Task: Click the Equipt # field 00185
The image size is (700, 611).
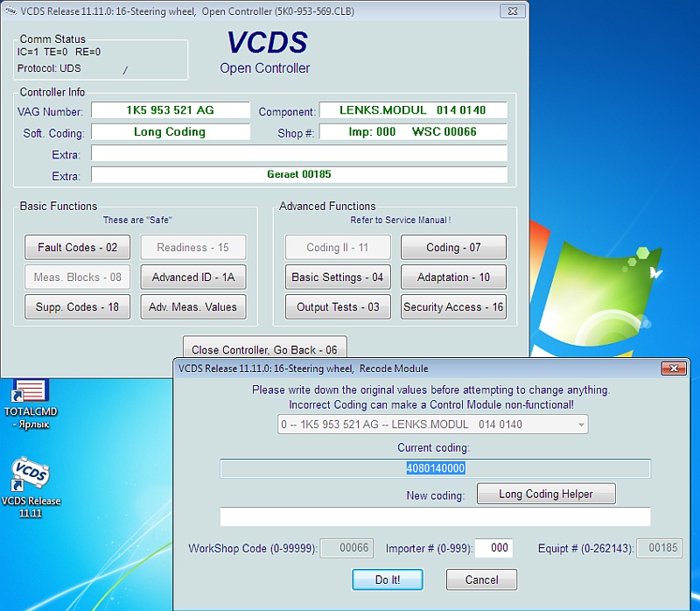Action: 659,548
